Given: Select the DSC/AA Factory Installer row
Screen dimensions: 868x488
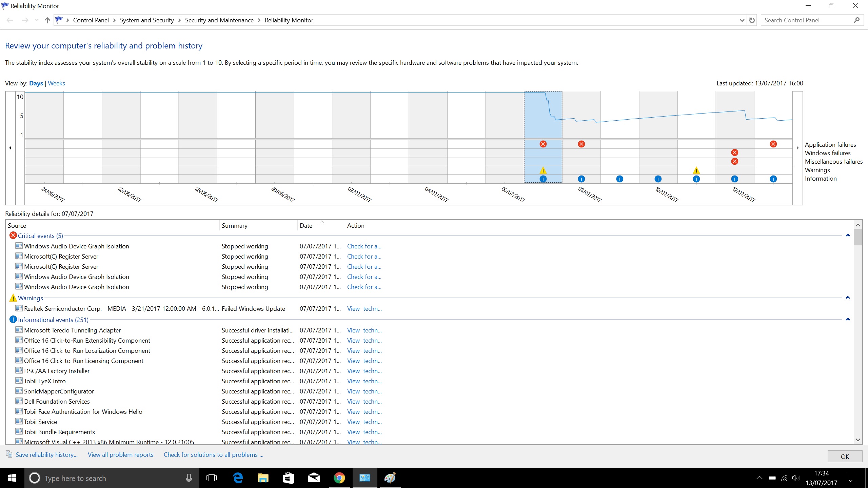Looking at the screenshot, I should (x=198, y=371).
